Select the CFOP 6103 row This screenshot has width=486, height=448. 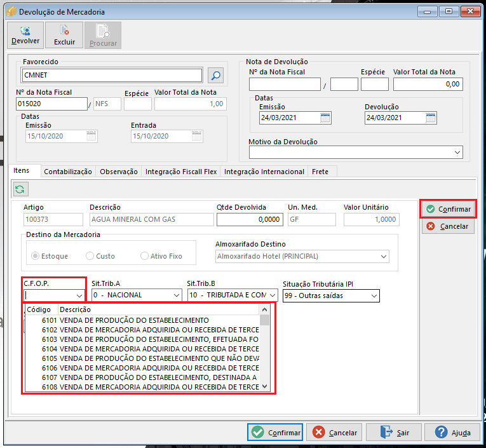pos(142,339)
